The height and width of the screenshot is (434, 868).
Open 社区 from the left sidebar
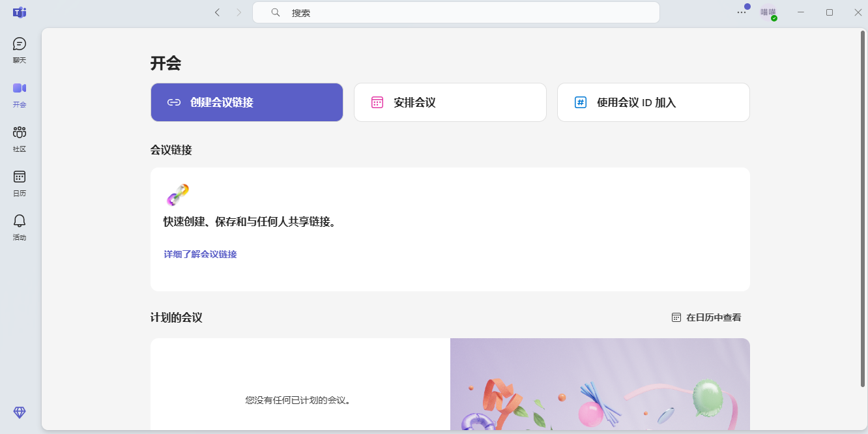(19, 137)
